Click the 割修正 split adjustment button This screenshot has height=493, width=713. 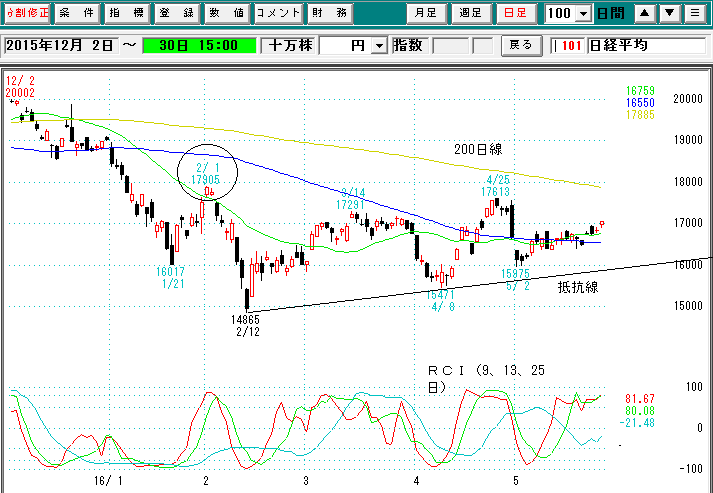[x=26, y=14]
